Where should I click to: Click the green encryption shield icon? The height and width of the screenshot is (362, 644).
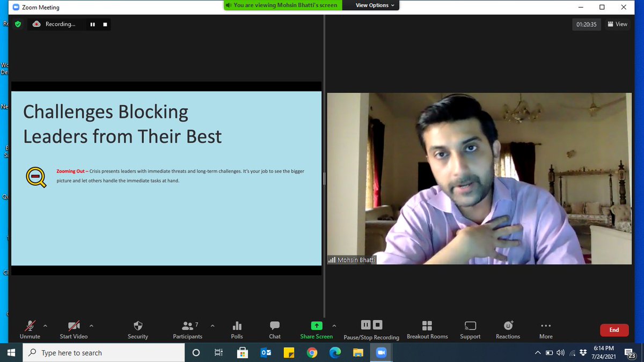18,24
